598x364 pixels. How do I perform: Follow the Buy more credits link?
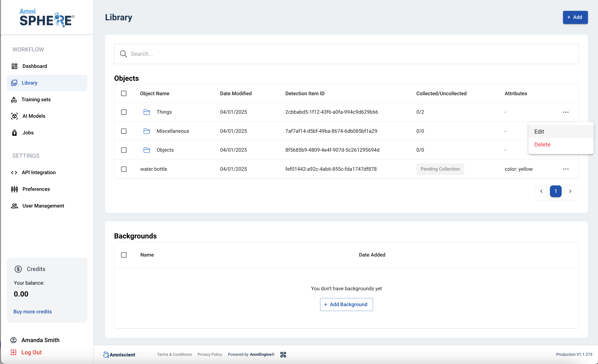(33, 312)
